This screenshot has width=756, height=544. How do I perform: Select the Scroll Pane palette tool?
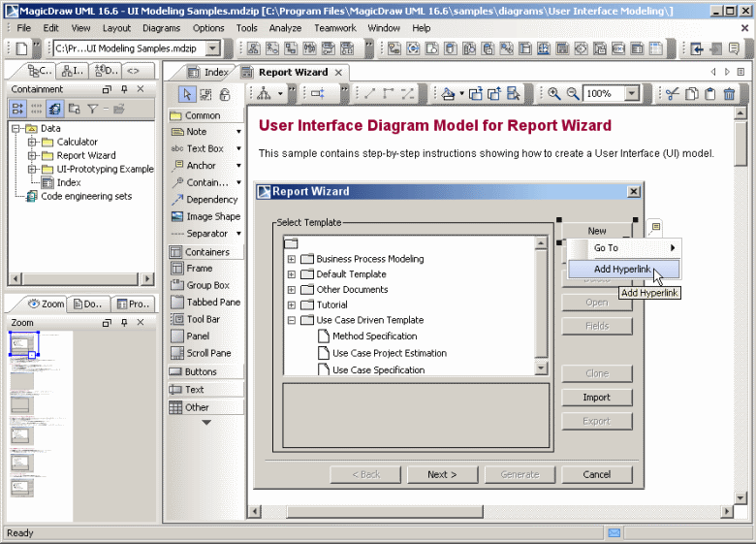(x=202, y=353)
